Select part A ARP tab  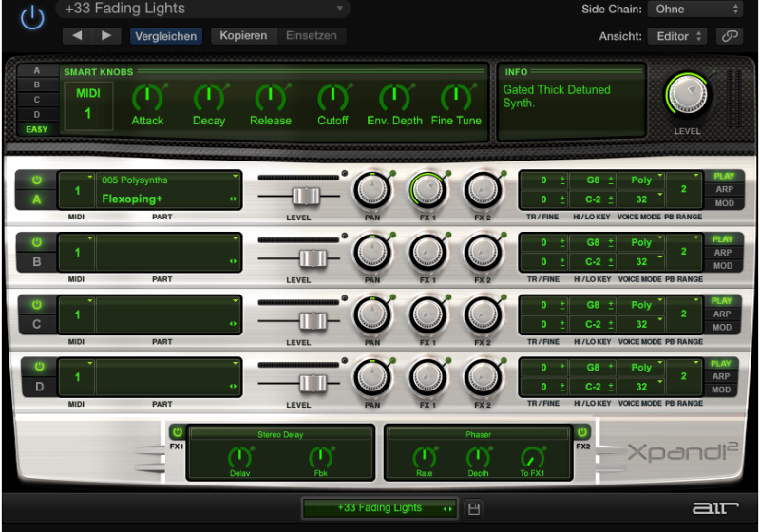tap(722, 189)
